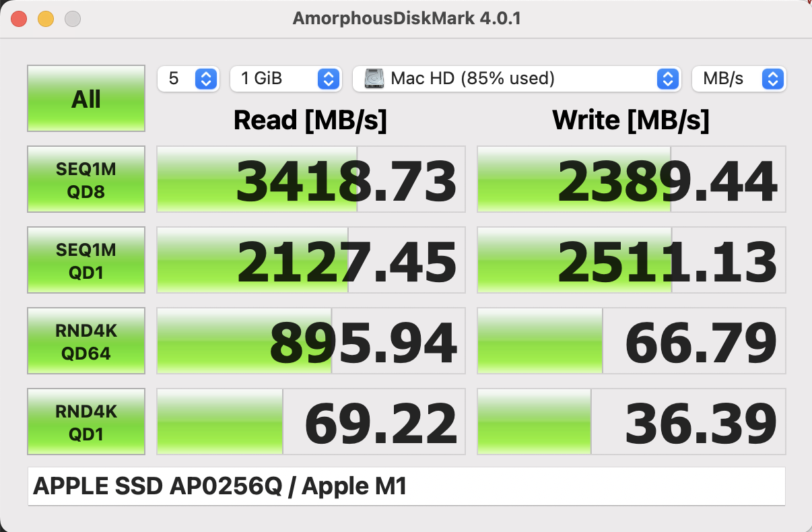Click the SSD name text field

406,486
